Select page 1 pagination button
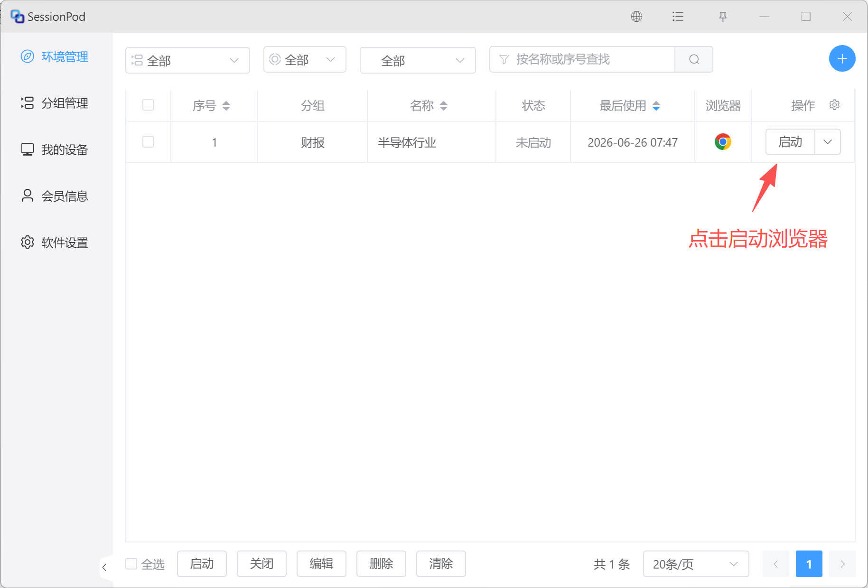 click(809, 564)
